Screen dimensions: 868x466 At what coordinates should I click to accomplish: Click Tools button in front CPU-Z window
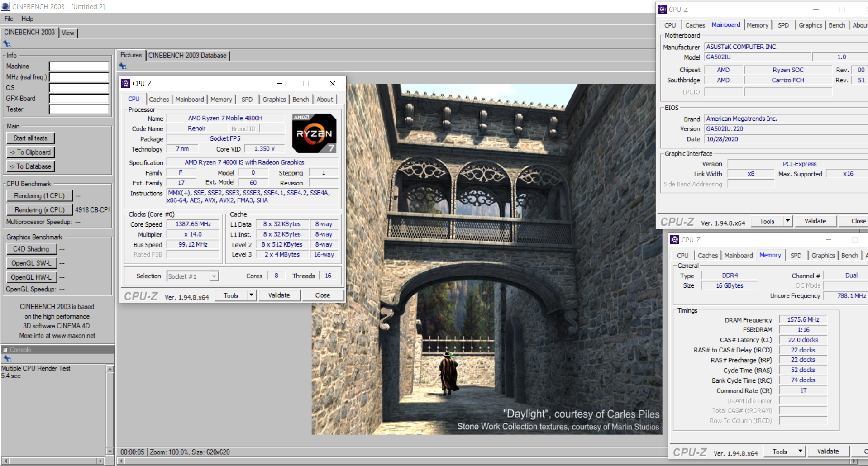click(231, 295)
